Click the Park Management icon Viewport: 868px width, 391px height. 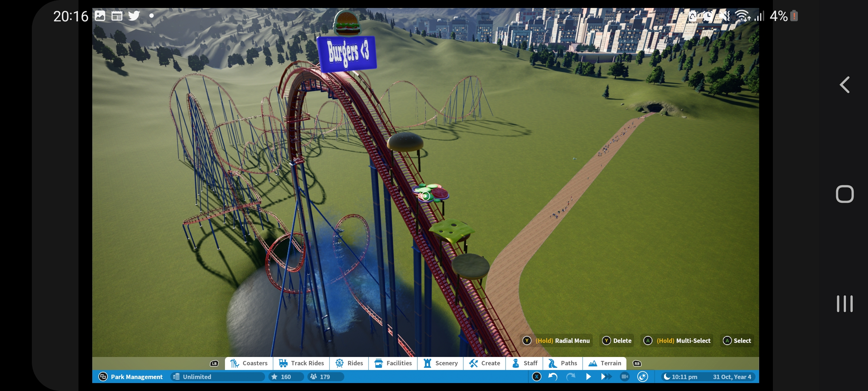pos(103,377)
